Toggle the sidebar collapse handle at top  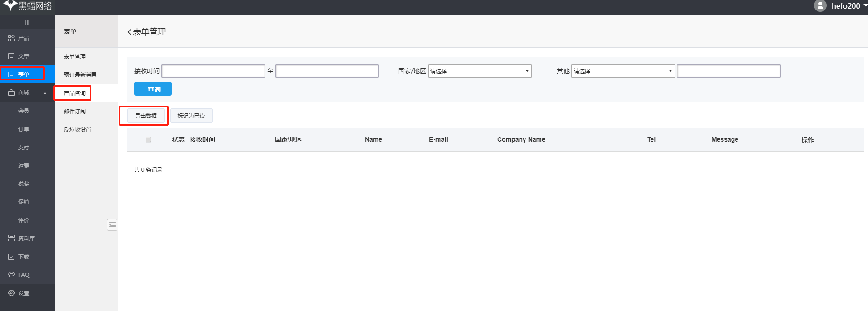[x=27, y=22]
